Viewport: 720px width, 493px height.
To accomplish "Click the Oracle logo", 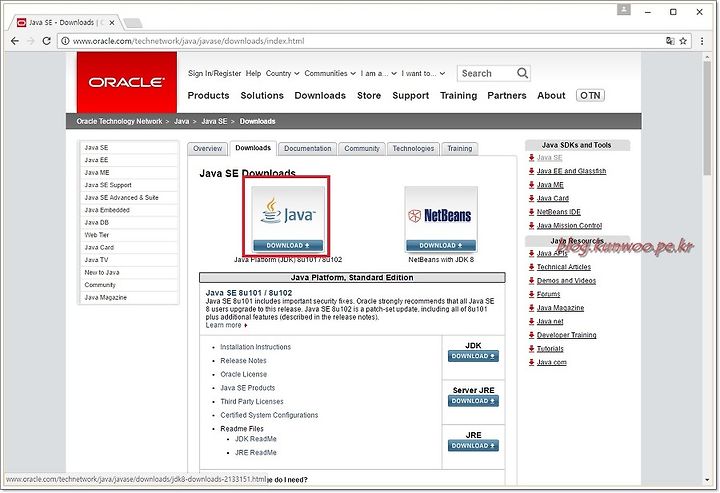I will 127,82.
